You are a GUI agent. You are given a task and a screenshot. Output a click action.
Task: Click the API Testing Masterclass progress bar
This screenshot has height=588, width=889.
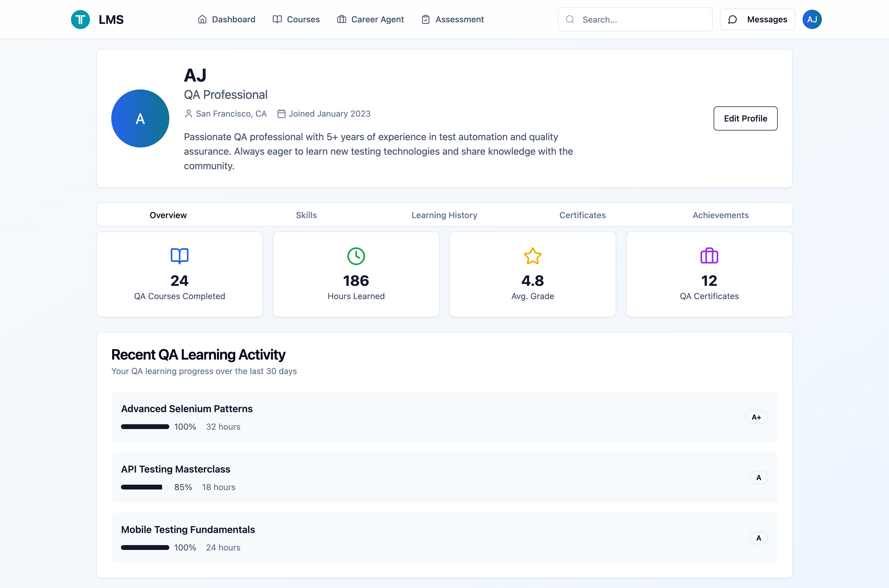(x=145, y=487)
